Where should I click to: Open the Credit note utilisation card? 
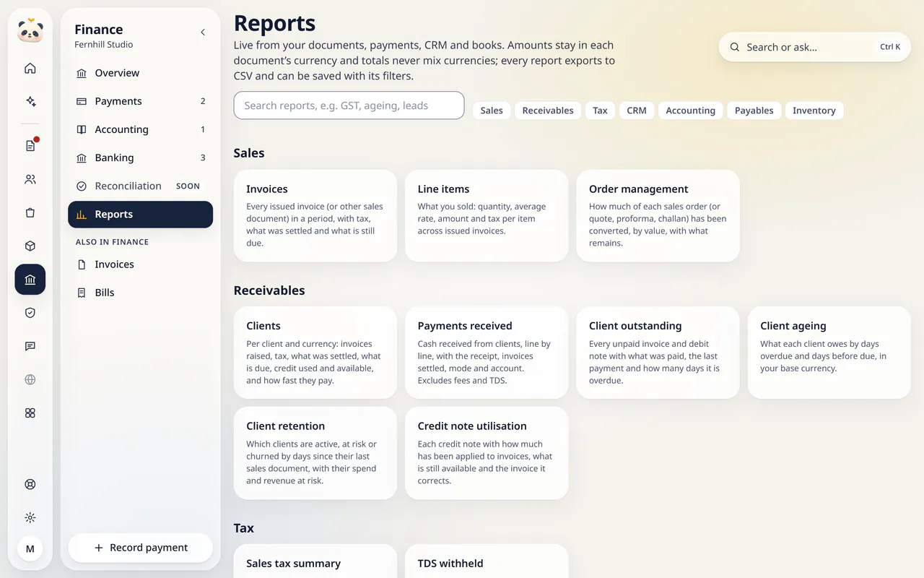click(x=487, y=453)
